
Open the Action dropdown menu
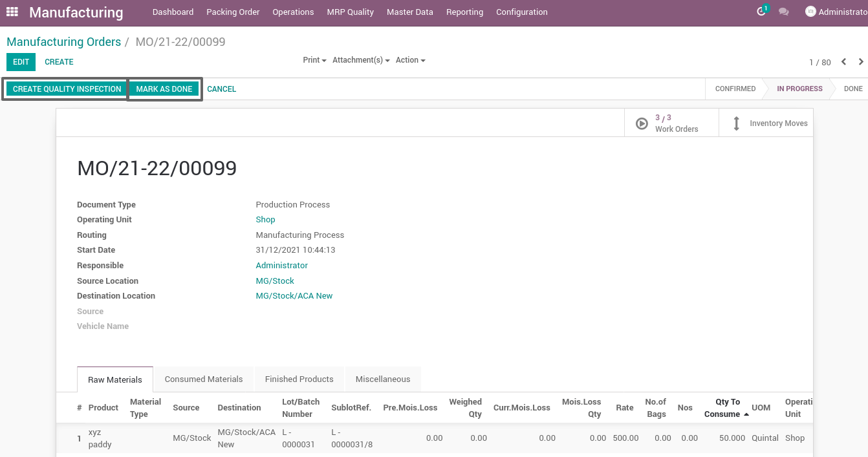pyautogui.click(x=411, y=60)
